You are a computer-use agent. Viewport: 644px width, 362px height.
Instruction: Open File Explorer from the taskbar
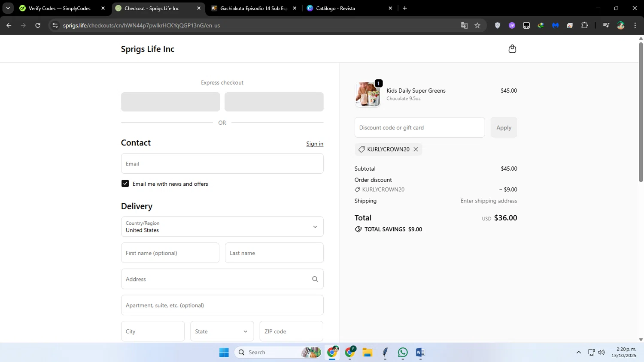point(367,353)
